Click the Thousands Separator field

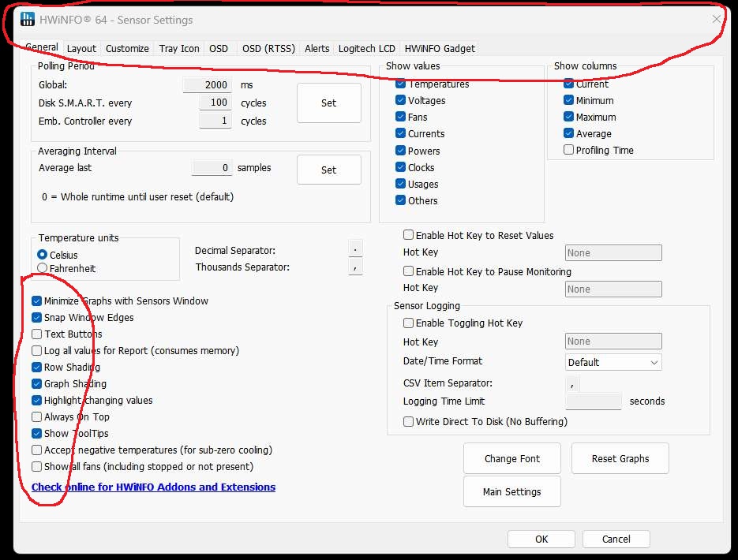(355, 267)
